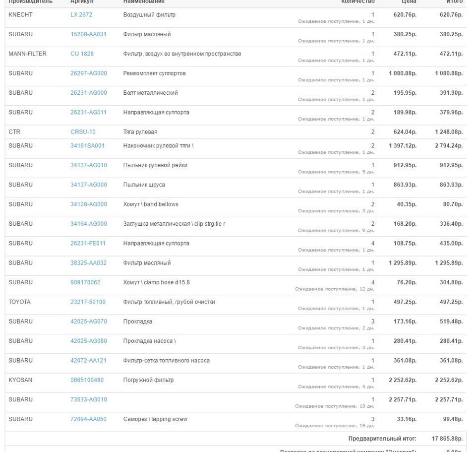Follow Kyosan article 0865100480

(x=87, y=380)
